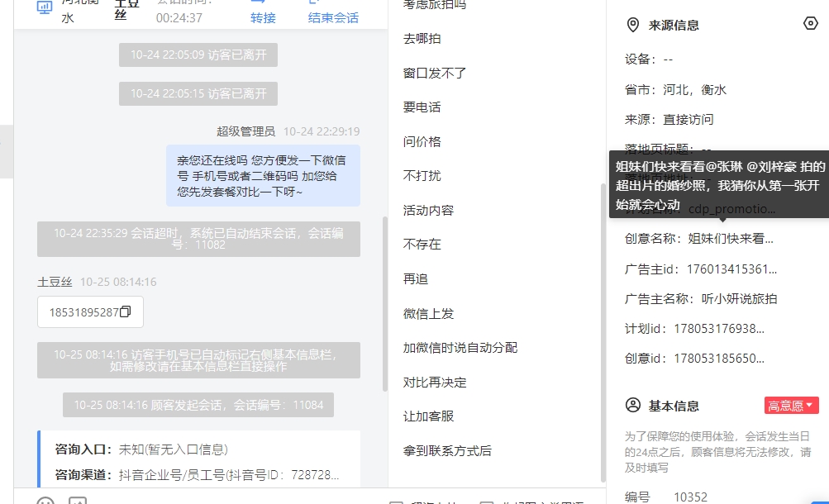This screenshot has width=829, height=504.
Task: Click the 访客手机号已自动标记 system notice
Action: coord(198,359)
